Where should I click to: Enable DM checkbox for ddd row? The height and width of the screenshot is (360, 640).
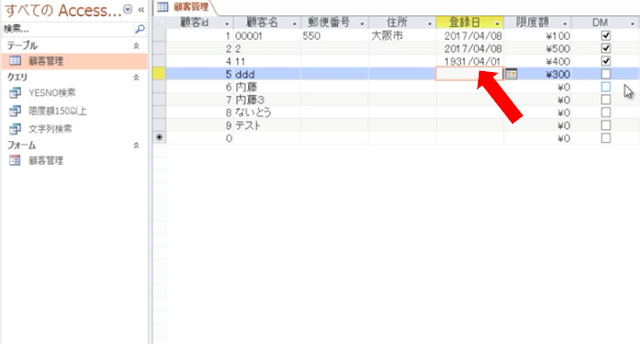click(x=606, y=74)
